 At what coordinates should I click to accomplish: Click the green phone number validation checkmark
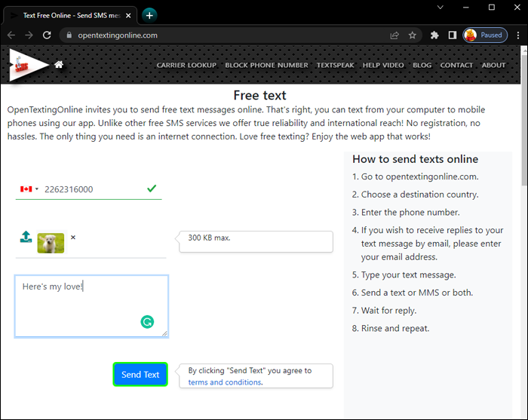point(152,189)
